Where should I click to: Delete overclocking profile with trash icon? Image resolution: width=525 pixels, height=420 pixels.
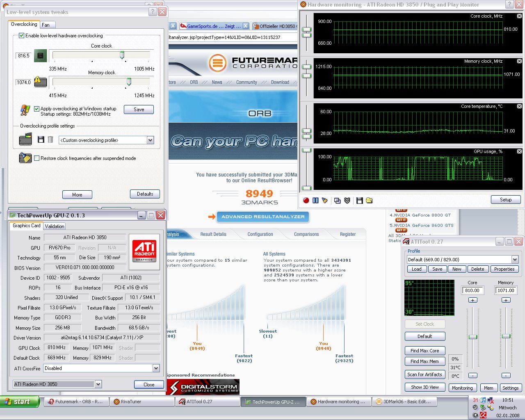[x=50, y=140]
